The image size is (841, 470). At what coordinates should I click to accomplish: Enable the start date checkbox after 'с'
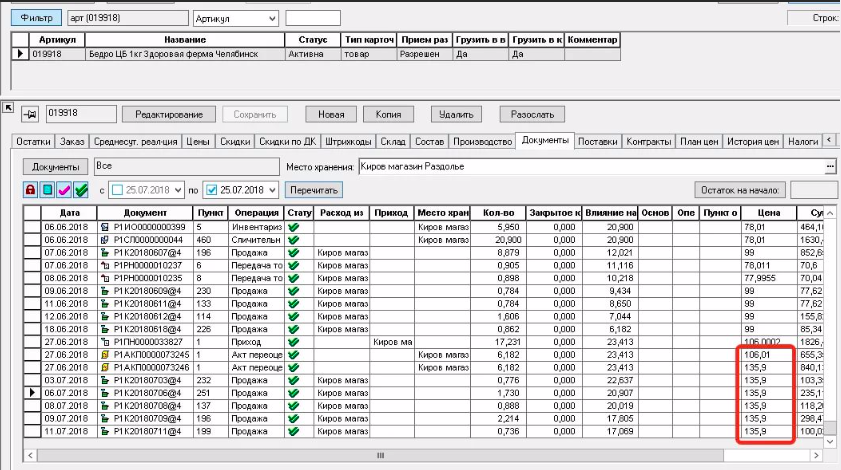(x=117, y=190)
